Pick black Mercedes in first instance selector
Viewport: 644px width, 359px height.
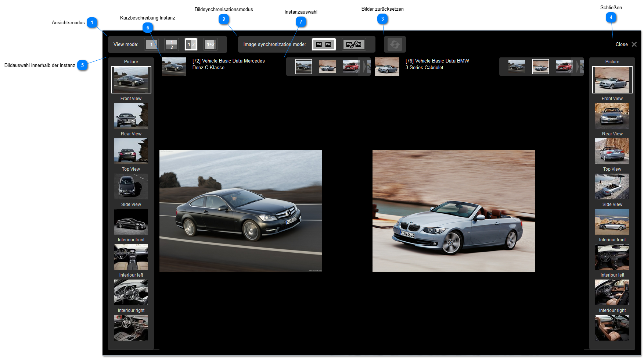(304, 67)
